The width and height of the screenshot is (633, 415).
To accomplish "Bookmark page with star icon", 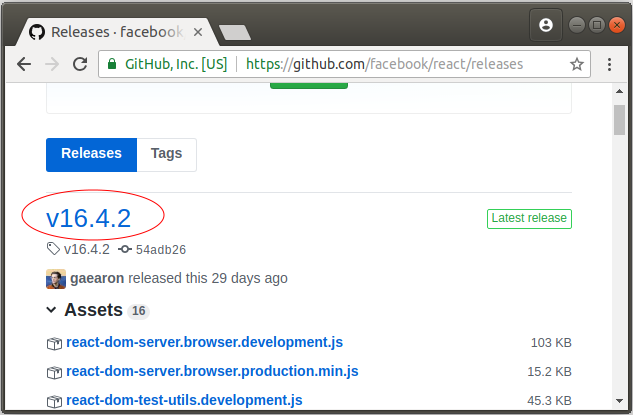I will (x=576, y=64).
